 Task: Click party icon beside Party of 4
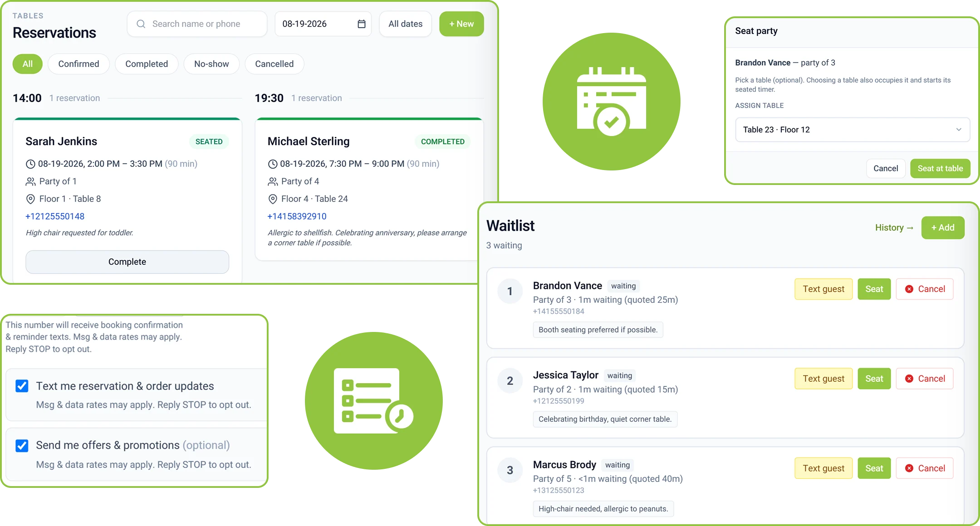tap(273, 182)
